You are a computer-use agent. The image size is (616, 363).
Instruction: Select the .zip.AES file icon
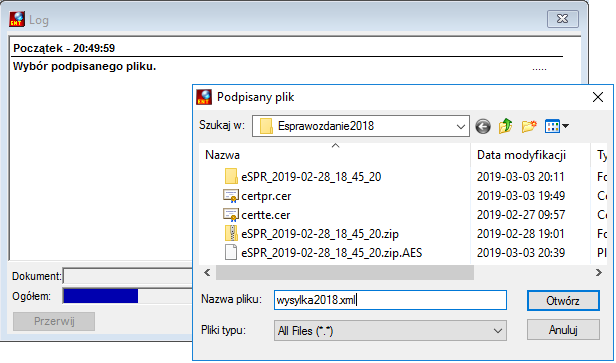coord(231,252)
